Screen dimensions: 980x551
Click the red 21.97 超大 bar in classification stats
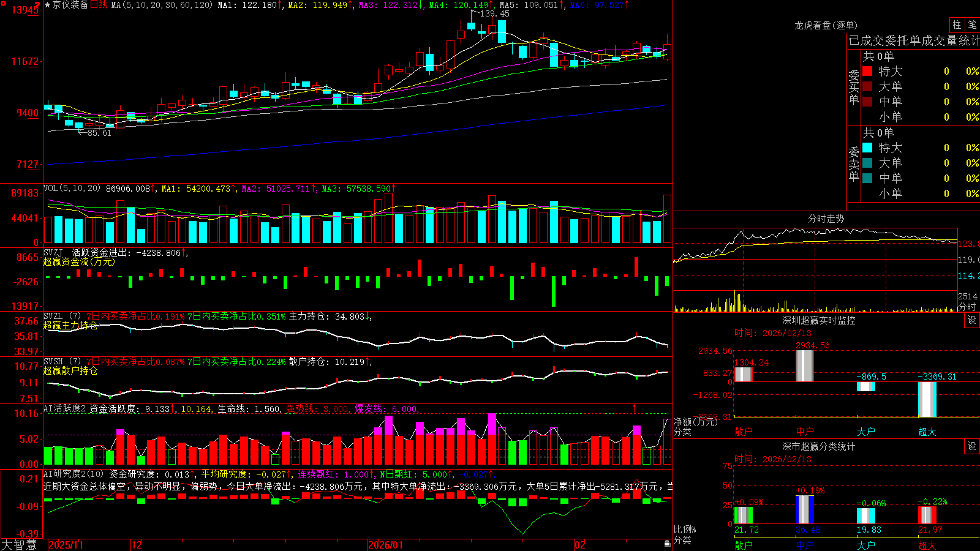(x=927, y=515)
